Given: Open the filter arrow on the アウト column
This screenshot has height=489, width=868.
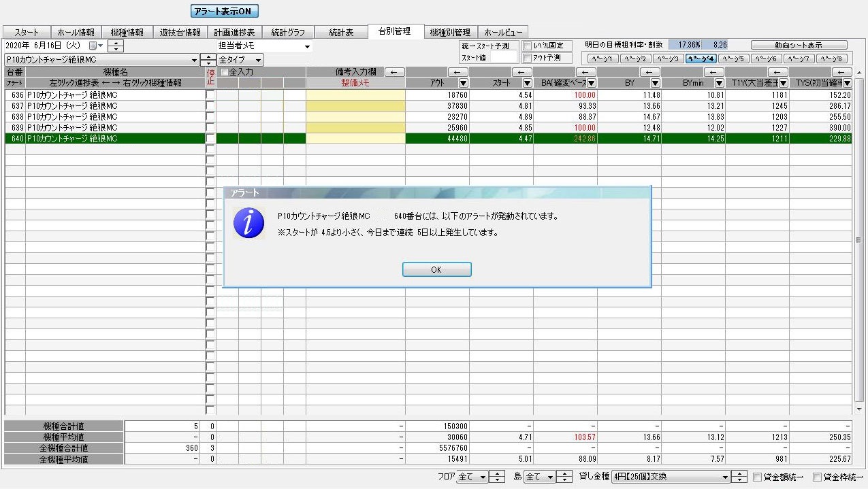Looking at the screenshot, I should [x=463, y=83].
